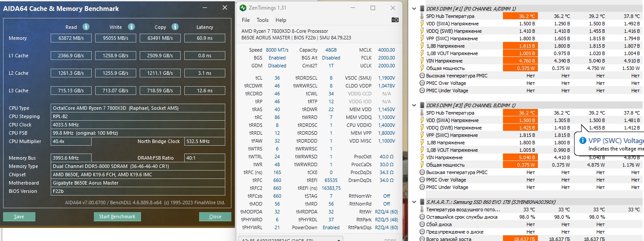Click lightning icon of 1,0В VOUT row in DIMM [#1]
The image size is (644, 241).
422,53
